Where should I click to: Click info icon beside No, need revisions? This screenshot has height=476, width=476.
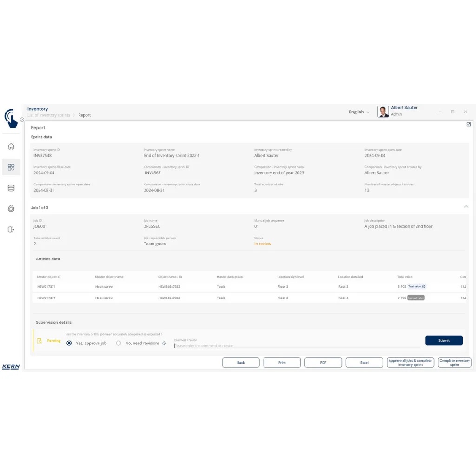164,344
